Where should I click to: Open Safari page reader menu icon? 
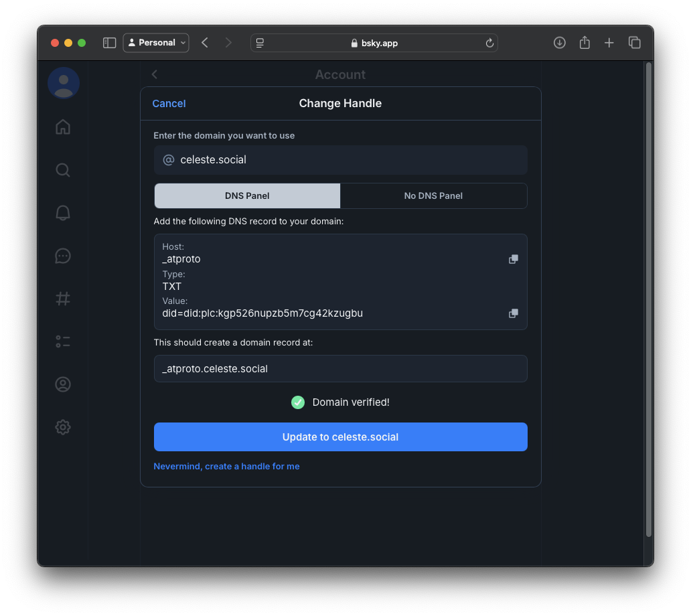click(x=260, y=43)
